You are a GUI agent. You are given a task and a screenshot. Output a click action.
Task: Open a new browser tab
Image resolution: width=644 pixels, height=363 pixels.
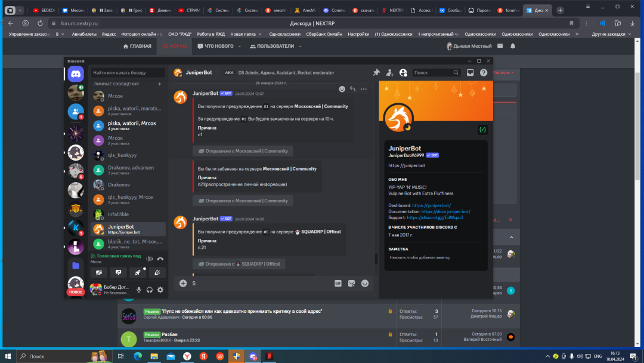[x=560, y=10]
